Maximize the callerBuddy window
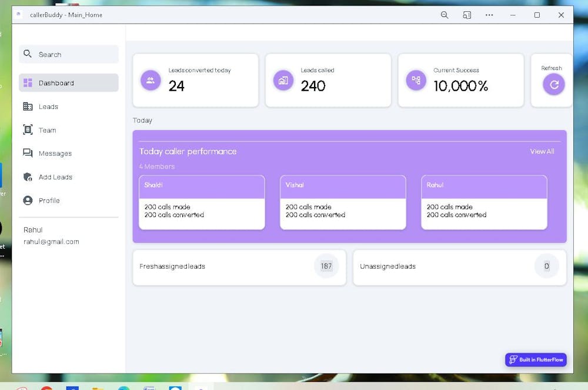588x390 pixels. click(x=537, y=15)
